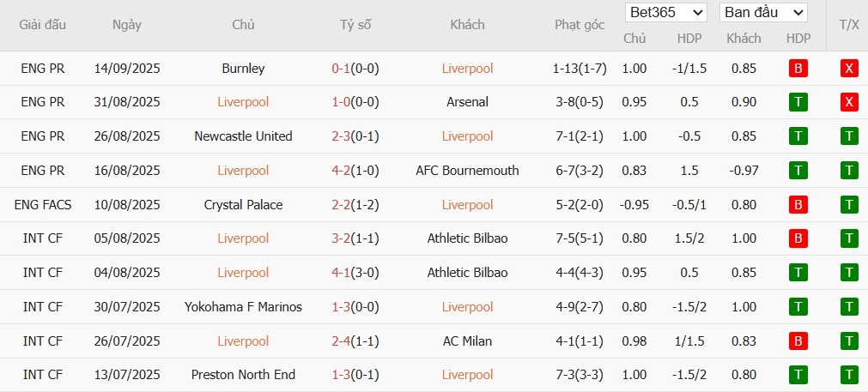
Task: Click red B HDP badge in Crystal Palace row
Action: [798, 205]
